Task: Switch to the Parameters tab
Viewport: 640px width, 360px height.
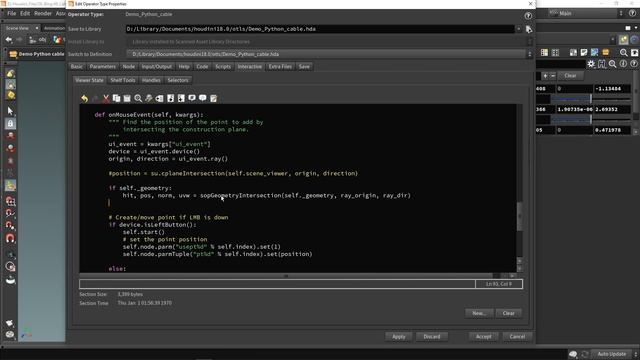Action: [x=103, y=67]
